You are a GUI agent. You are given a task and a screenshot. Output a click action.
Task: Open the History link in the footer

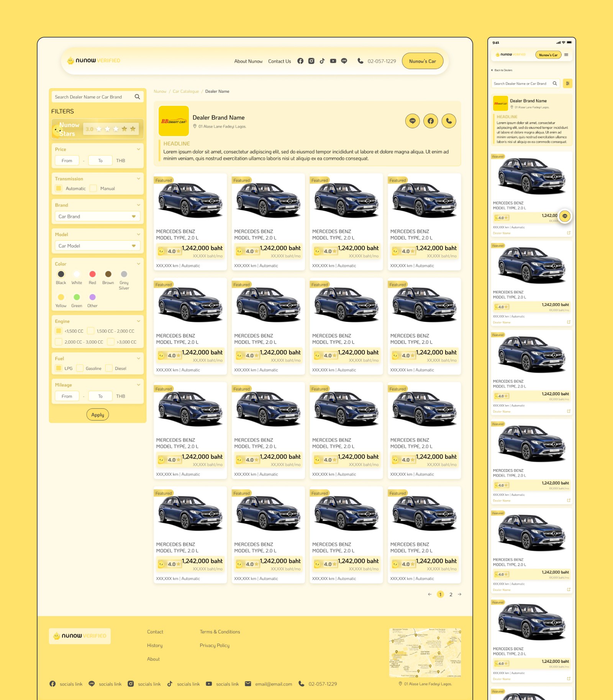pos(155,646)
